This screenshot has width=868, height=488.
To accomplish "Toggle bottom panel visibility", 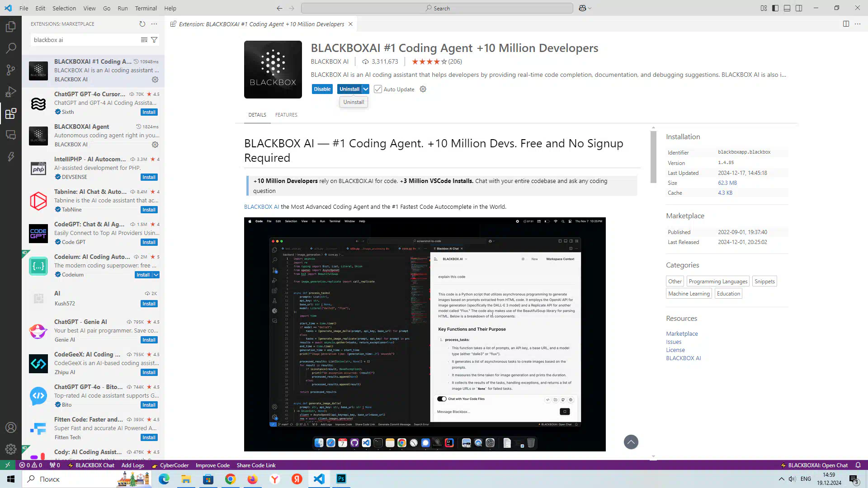I will pos(787,8).
